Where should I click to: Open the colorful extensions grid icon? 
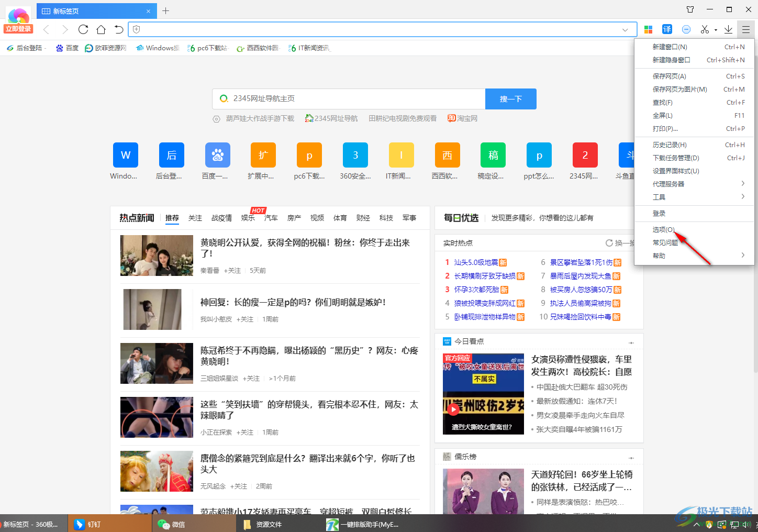pos(648,29)
